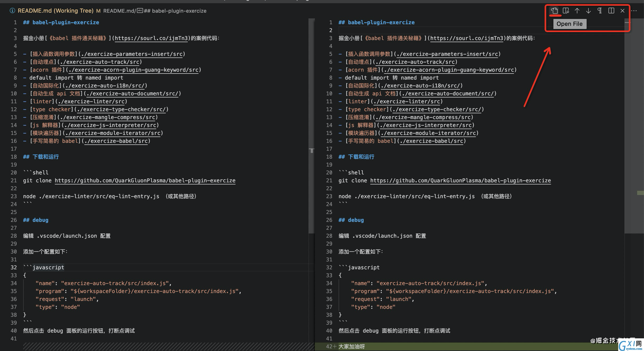Open the exercize-module-iterator/src link in the right pane
This screenshot has width=644, height=351.
coord(429,133)
